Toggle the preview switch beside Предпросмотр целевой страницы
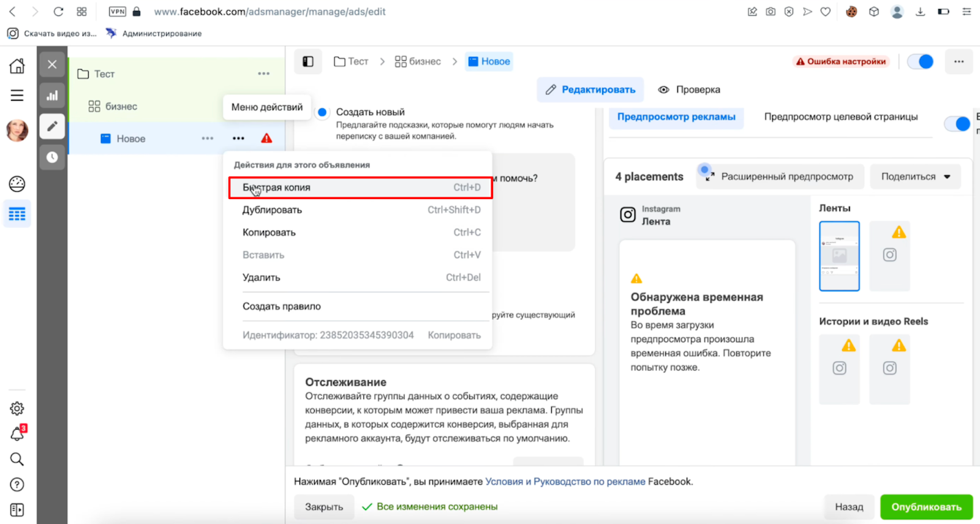Screen dimensions: 980x524 (957, 124)
